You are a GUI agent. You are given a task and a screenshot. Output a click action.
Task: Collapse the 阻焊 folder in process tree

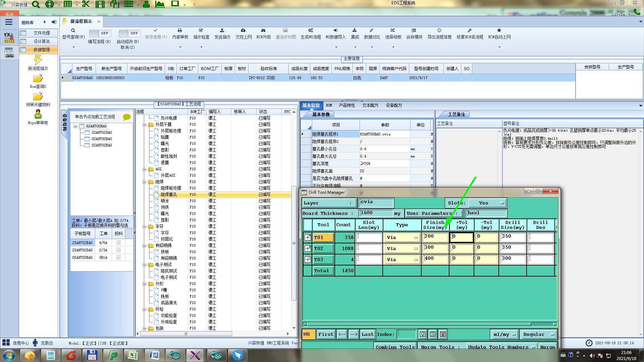pos(144,182)
